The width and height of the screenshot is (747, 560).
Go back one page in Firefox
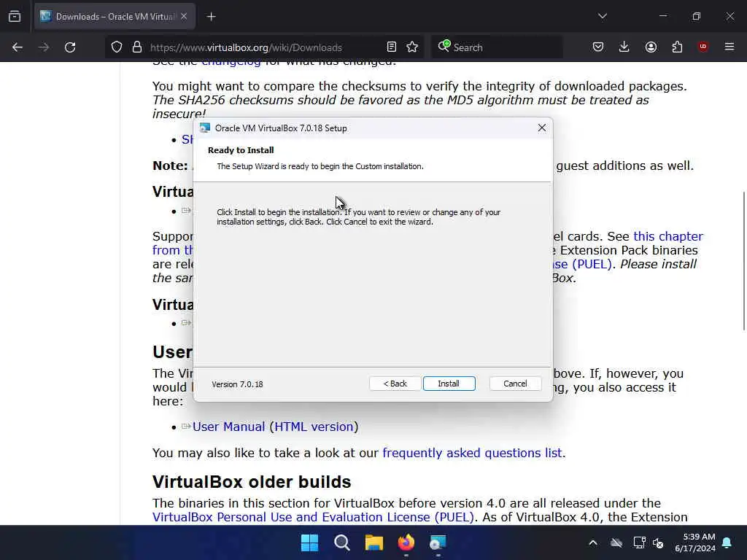[18, 47]
